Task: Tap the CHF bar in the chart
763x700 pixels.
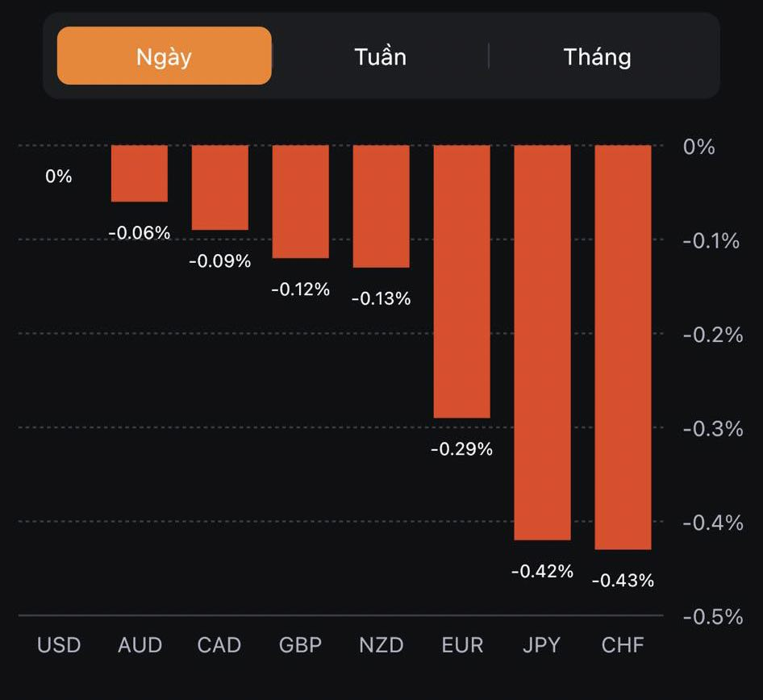Action: click(623, 348)
